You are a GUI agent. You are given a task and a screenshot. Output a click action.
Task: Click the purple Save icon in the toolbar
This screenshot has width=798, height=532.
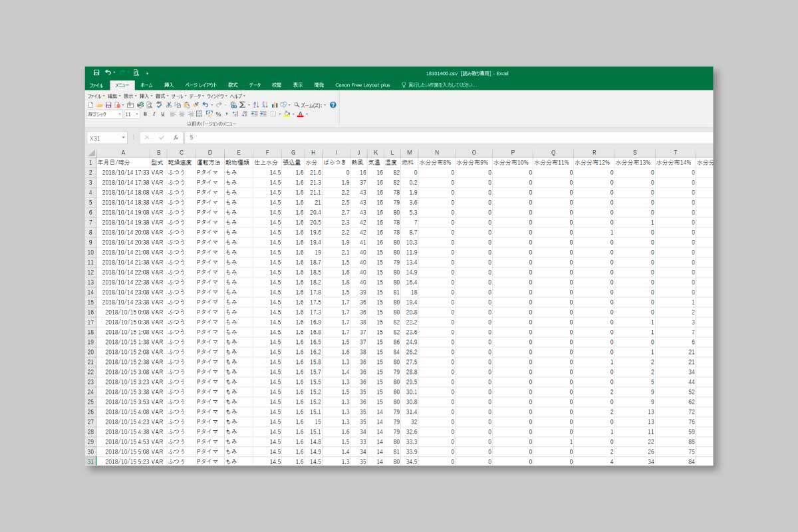[x=109, y=105]
